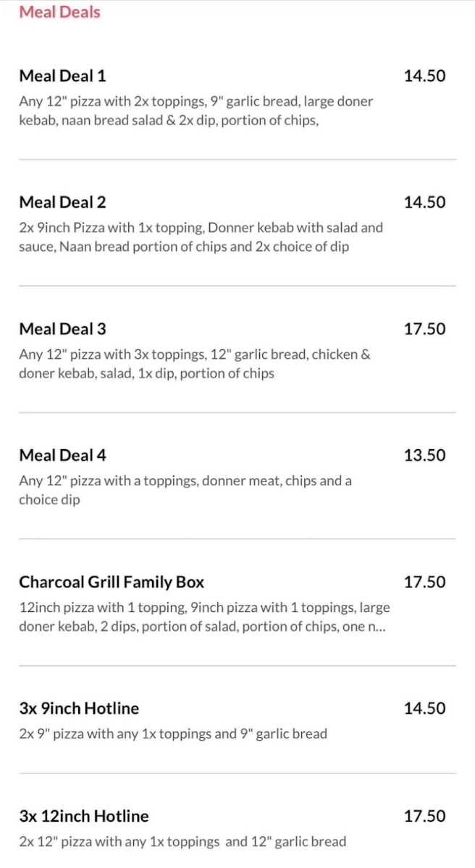
Task: Tap the price for 3x 9inch Hotline
Action: [424, 708]
